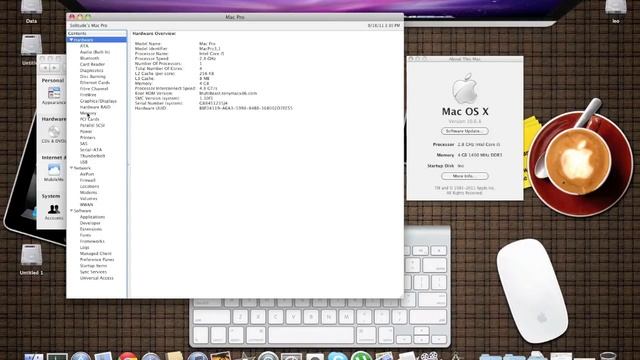Select Card Reader in the sidebar
The image size is (640, 360).
[x=92, y=64]
